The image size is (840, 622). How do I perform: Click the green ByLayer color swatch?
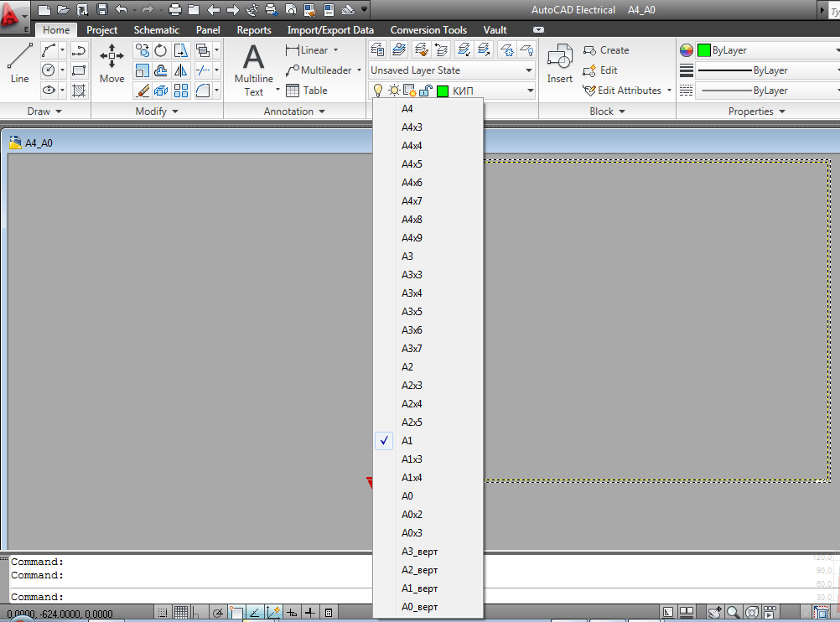click(x=704, y=50)
